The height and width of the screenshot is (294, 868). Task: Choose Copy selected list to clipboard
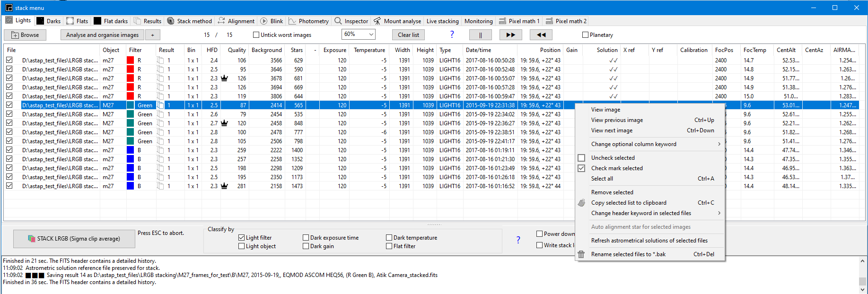pos(650,203)
